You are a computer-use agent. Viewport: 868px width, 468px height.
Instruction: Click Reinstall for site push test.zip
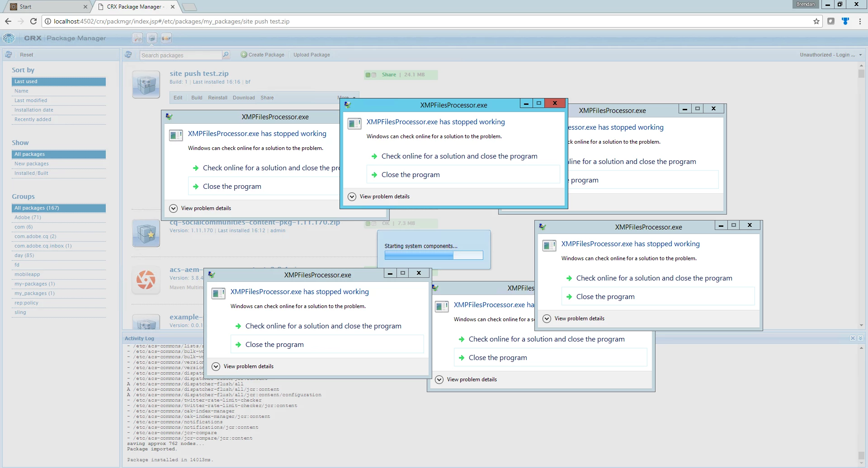tap(217, 98)
